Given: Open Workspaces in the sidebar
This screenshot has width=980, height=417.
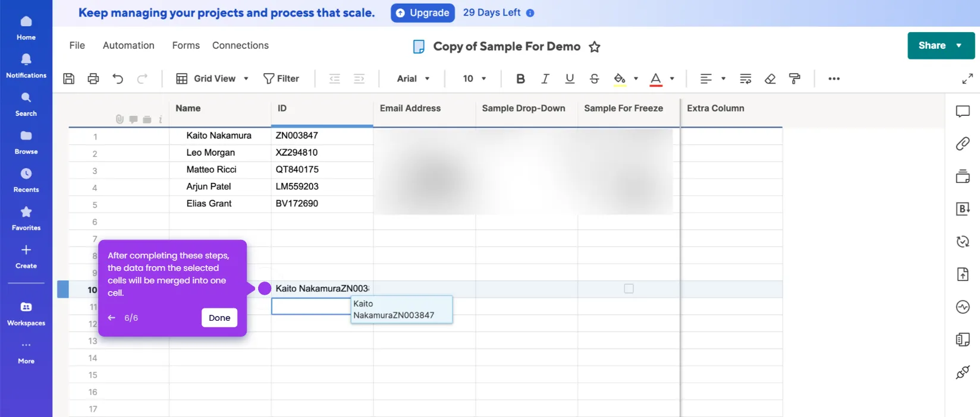Looking at the screenshot, I should point(26,313).
